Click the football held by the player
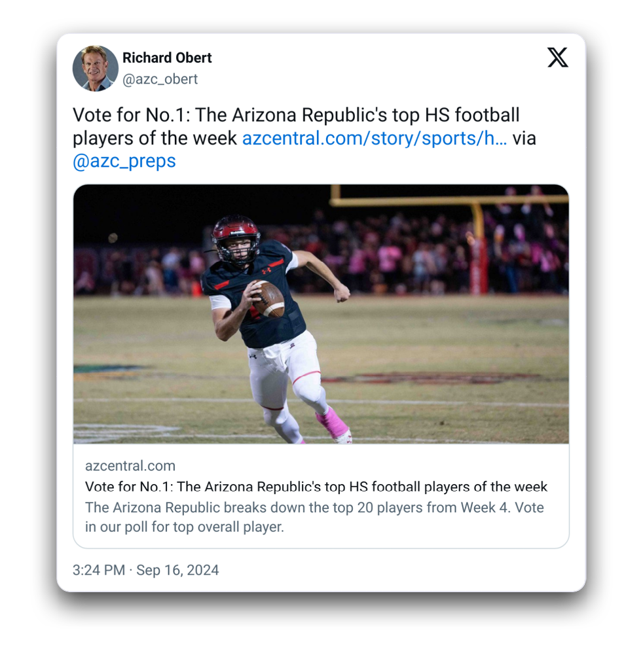The height and width of the screenshot is (672, 643). tap(268, 298)
